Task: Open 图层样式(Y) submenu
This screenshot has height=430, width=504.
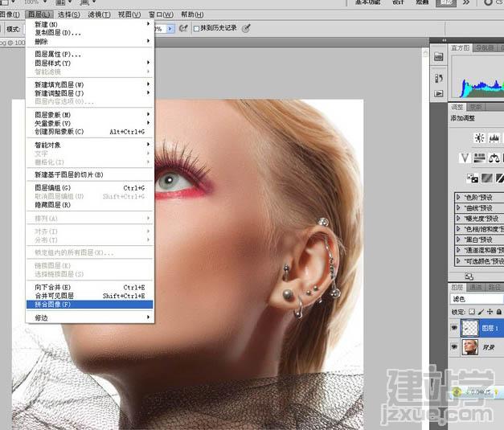Action: click(89, 63)
